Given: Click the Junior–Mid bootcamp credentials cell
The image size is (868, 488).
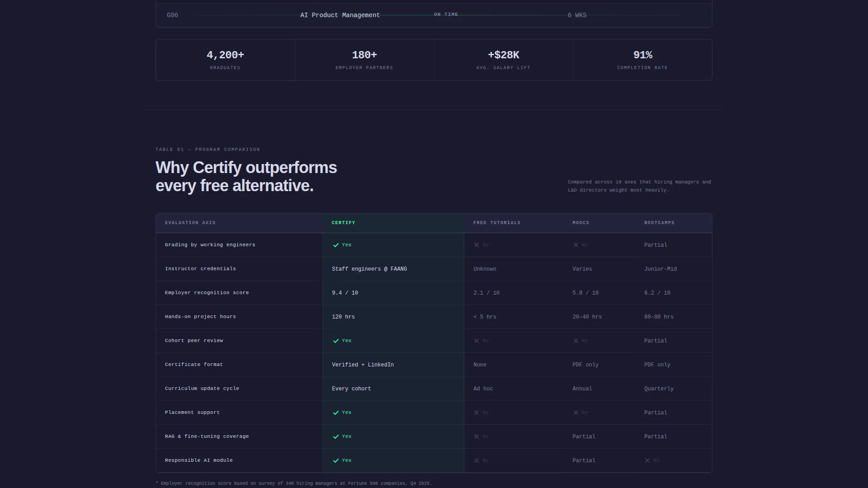Looking at the screenshot, I should [x=660, y=269].
